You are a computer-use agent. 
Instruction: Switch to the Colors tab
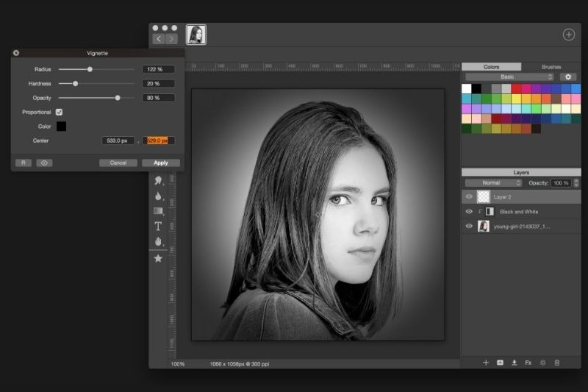(x=491, y=67)
